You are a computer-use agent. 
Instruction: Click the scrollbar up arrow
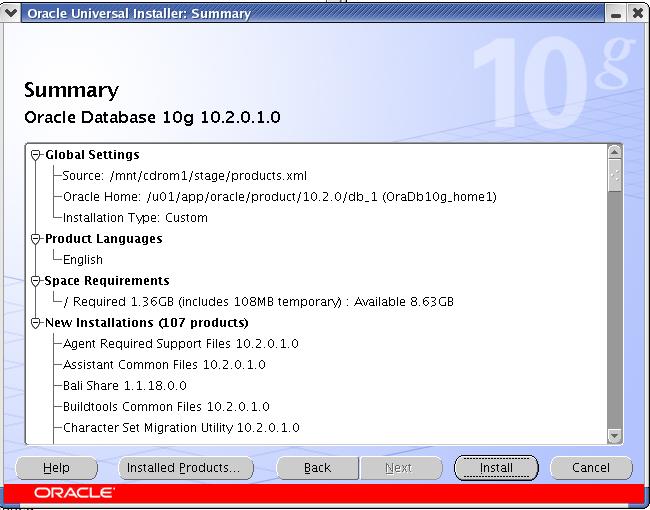coord(615,153)
